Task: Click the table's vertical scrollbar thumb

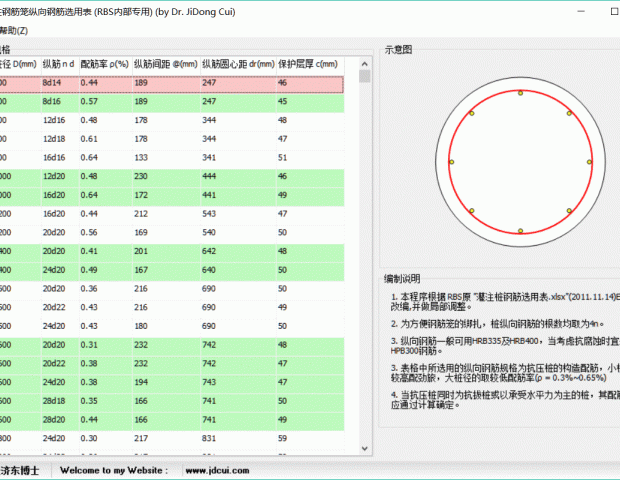Action: point(365,78)
